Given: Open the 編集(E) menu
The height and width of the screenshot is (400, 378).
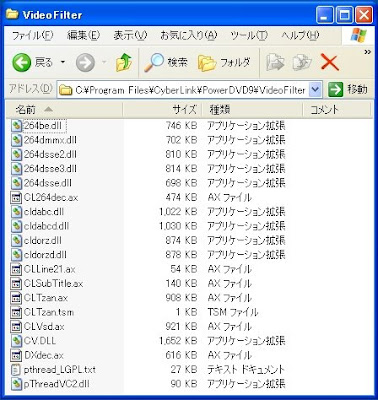Looking at the screenshot, I should [83, 35].
